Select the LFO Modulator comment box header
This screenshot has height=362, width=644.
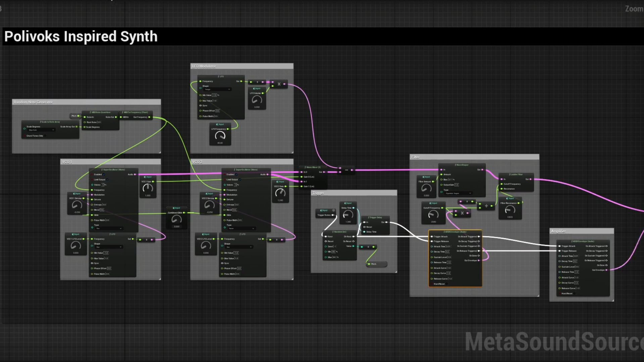point(242,66)
